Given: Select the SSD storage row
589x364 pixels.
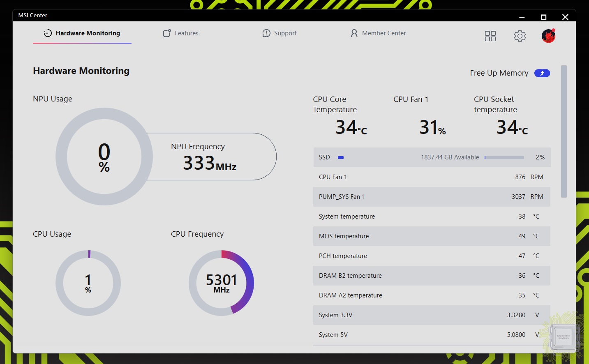Looking at the screenshot, I should point(432,157).
